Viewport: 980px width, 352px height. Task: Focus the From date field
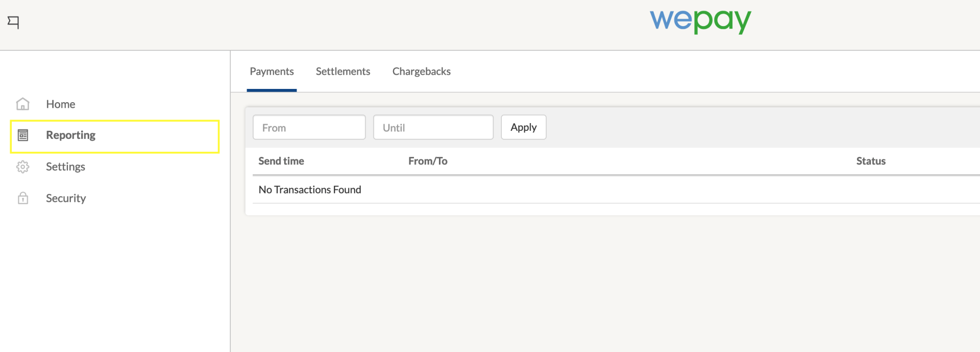pyautogui.click(x=309, y=128)
